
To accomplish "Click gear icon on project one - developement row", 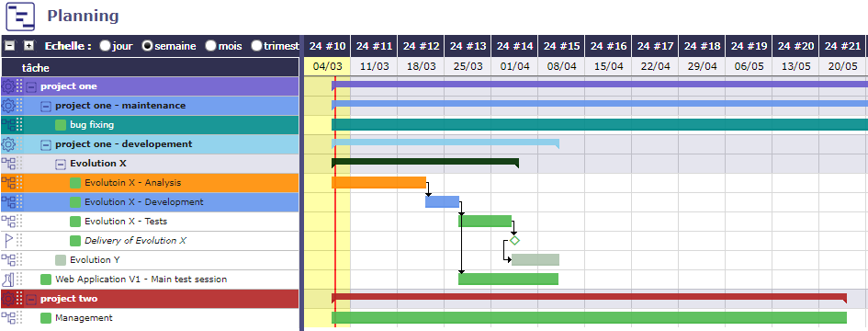I will 8,144.
